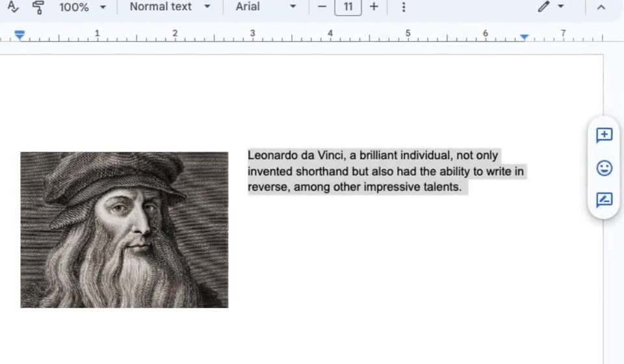This screenshot has width=624, height=364.
Task: Open the Normal text style dropdown
Action: point(170,6)
